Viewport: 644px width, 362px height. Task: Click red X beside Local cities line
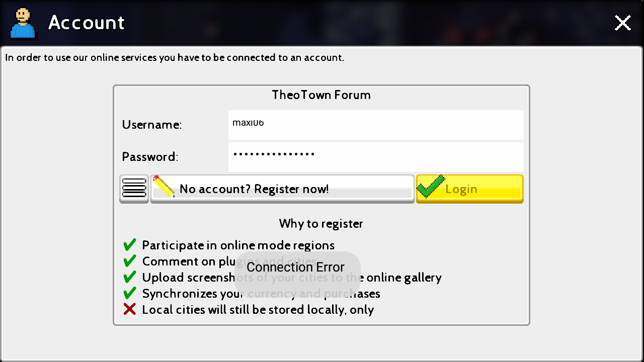click(x=130, y=309)
